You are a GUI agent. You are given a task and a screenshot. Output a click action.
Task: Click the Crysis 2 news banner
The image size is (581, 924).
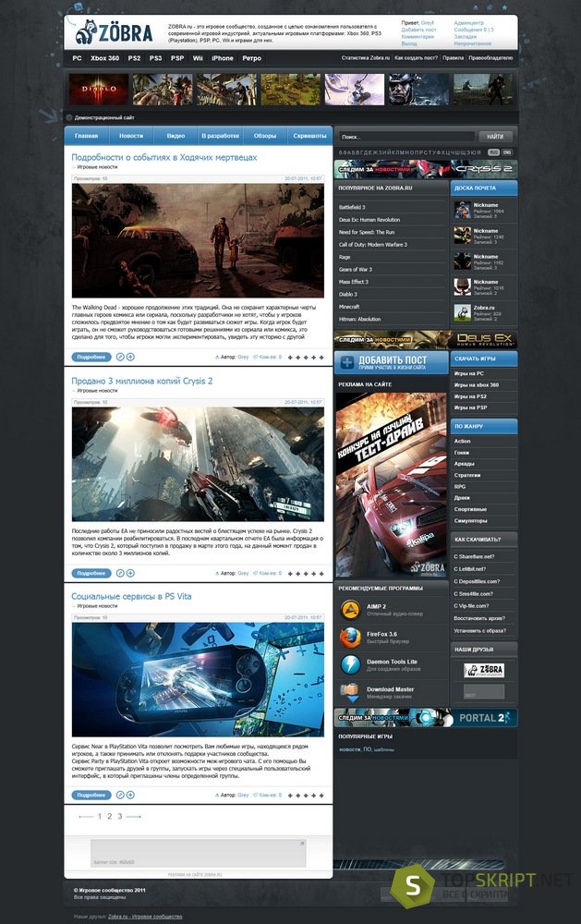point(426,169)
